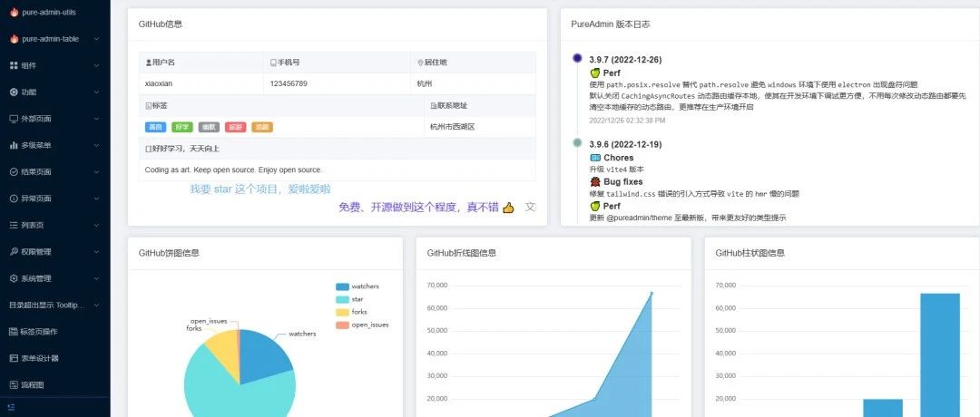
Task: Click the 3.9.7 timeline dot
Action: (x=577, y=58)
